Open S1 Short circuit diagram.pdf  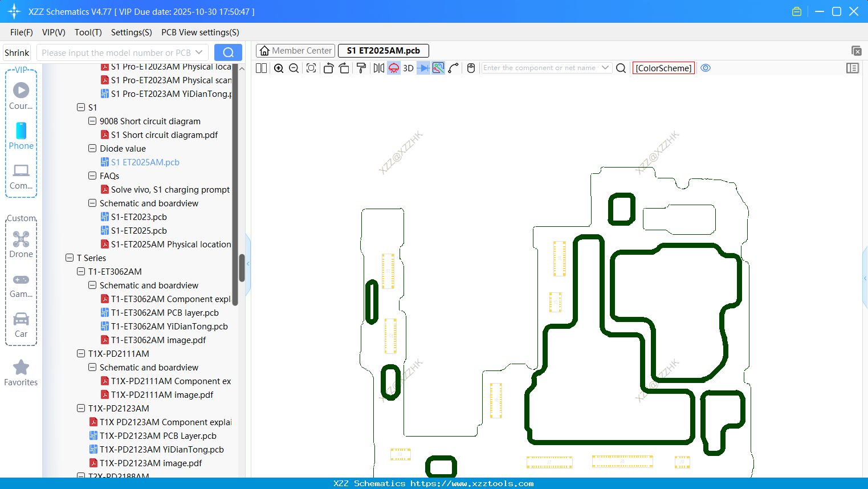coord(164,135)
